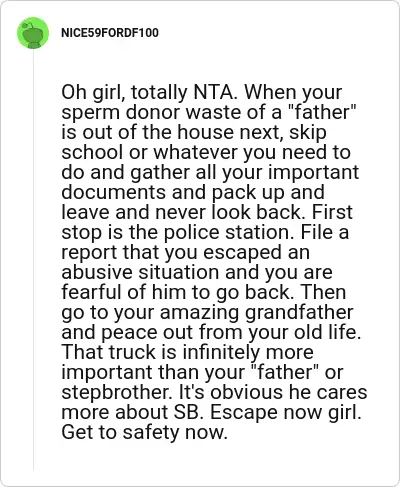The height and width of the screenshot is (487, 400).
Task: Click the text "cares more about SB"
Action: pos(214,402)
